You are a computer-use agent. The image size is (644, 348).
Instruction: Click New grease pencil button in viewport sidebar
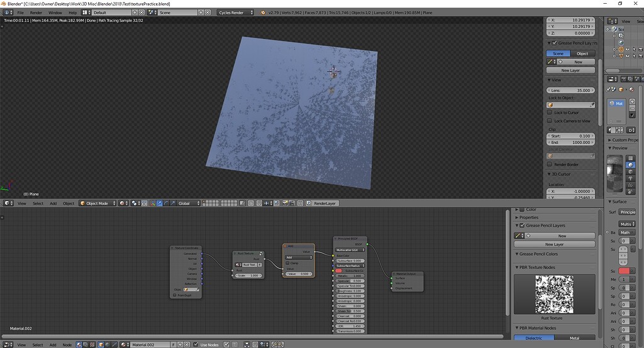(x=576, y=62)
